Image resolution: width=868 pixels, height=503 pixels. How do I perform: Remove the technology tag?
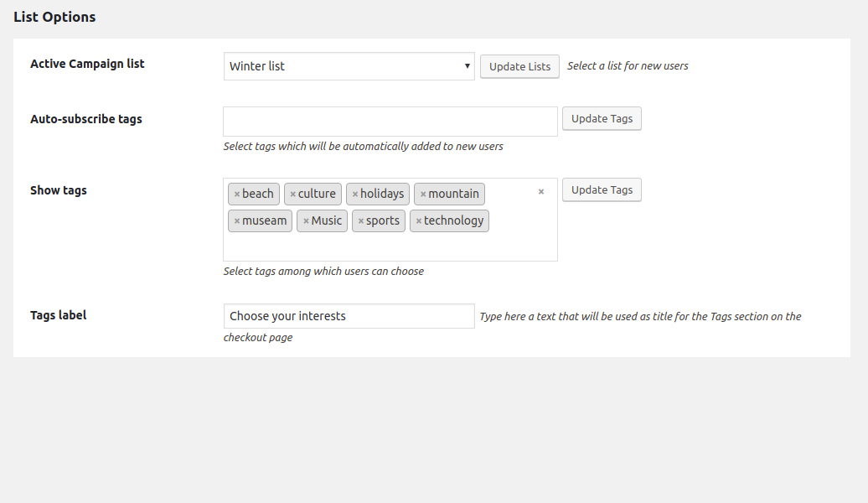click(419, 221)
